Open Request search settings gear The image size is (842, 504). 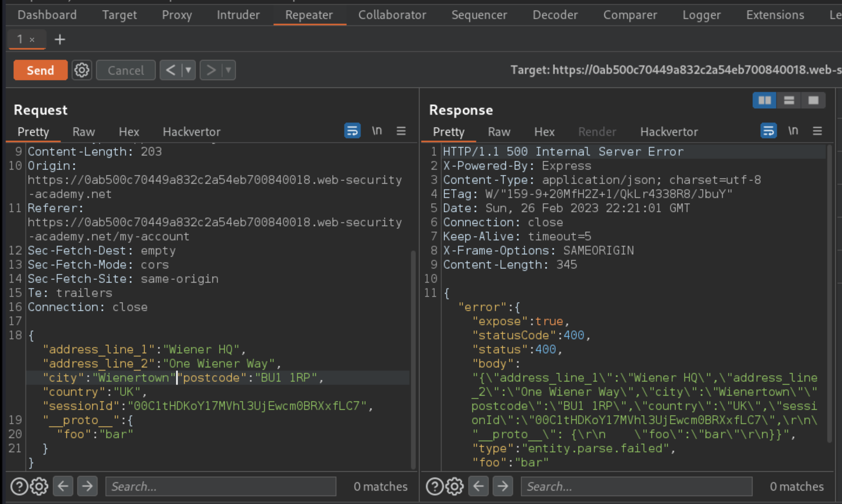(x=39, y=486)
